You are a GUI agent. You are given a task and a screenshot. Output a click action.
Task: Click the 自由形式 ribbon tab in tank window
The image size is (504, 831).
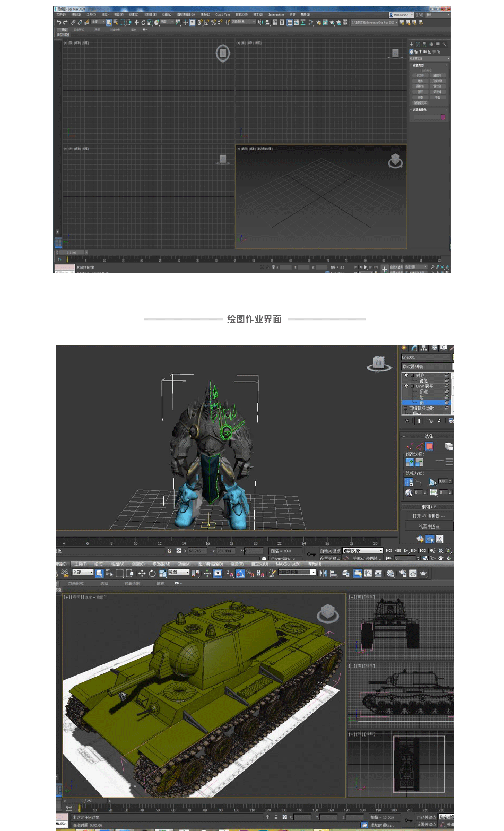point(76,584)
